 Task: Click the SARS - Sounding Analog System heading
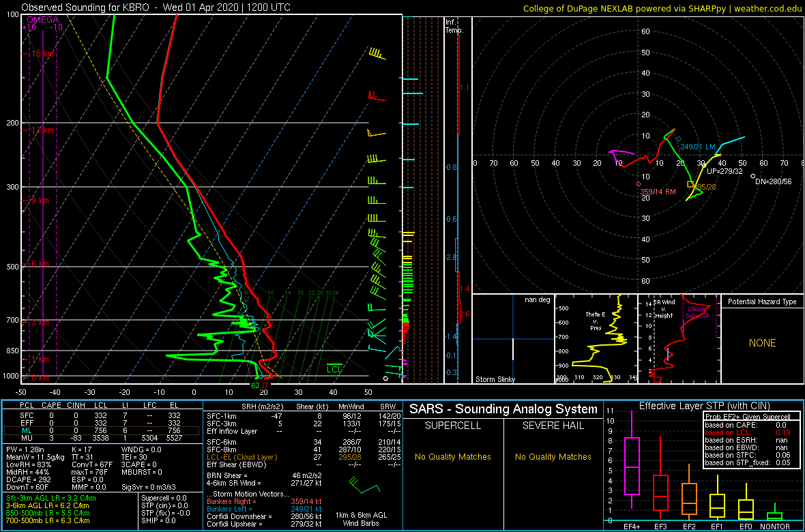point(503,409)
